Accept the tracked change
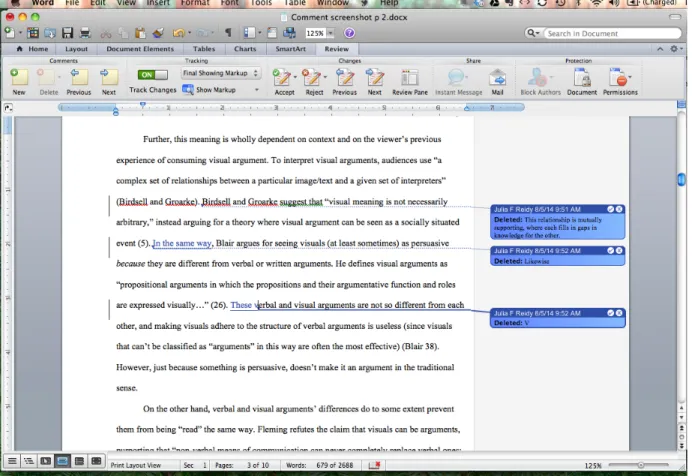The height and width of the screenshot is (476, 692). 282,82
